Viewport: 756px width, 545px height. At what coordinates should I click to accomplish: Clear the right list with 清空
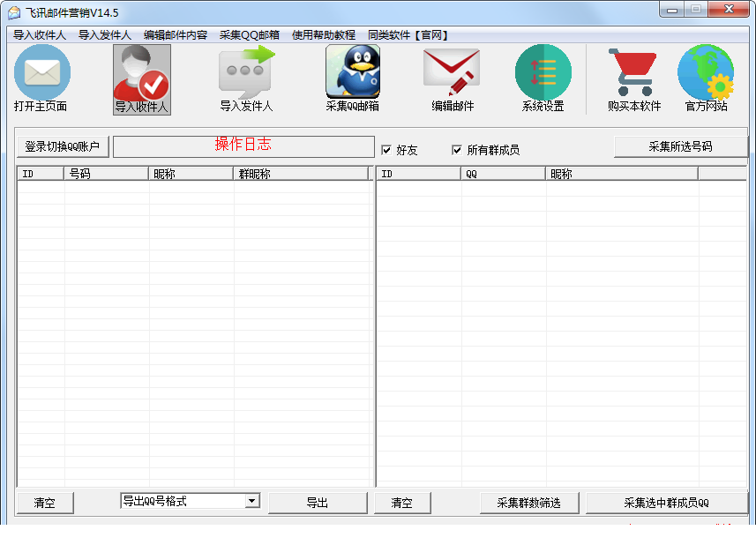[x=402, y=503]
